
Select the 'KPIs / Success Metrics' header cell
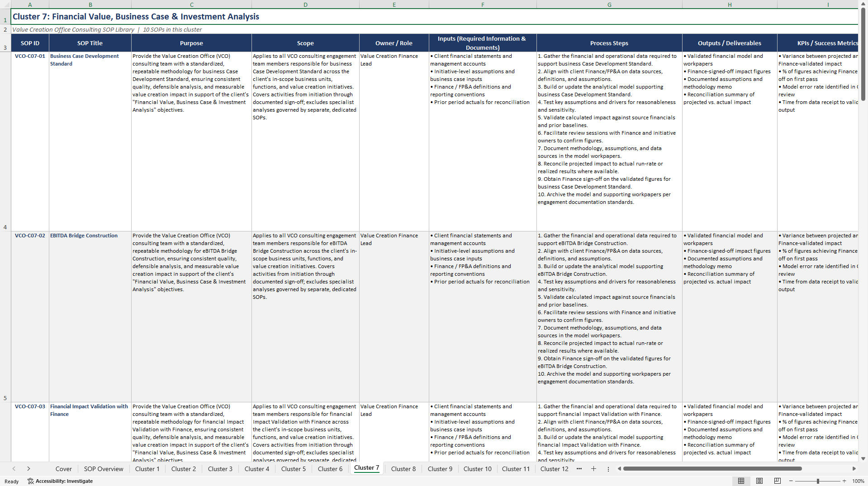(x=818, y=43)
